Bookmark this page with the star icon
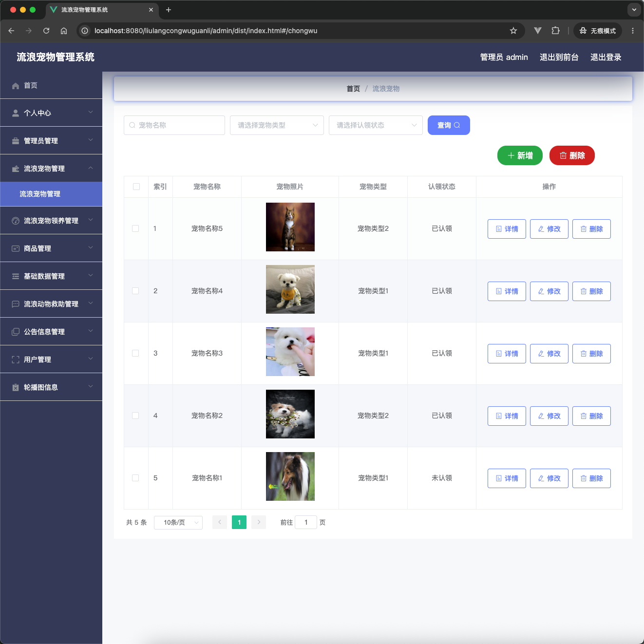This screenshot has width=644, height=644. pyautogui.click(x=513, y=31)
